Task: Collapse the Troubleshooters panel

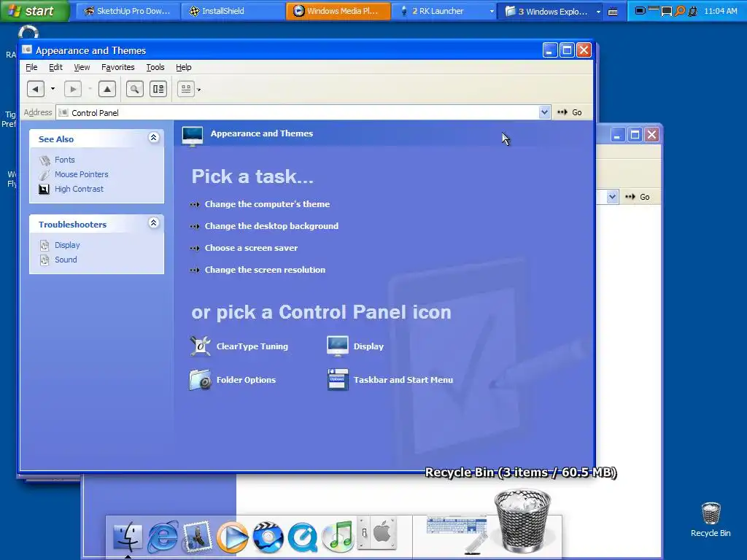Action: pos(153,223)
